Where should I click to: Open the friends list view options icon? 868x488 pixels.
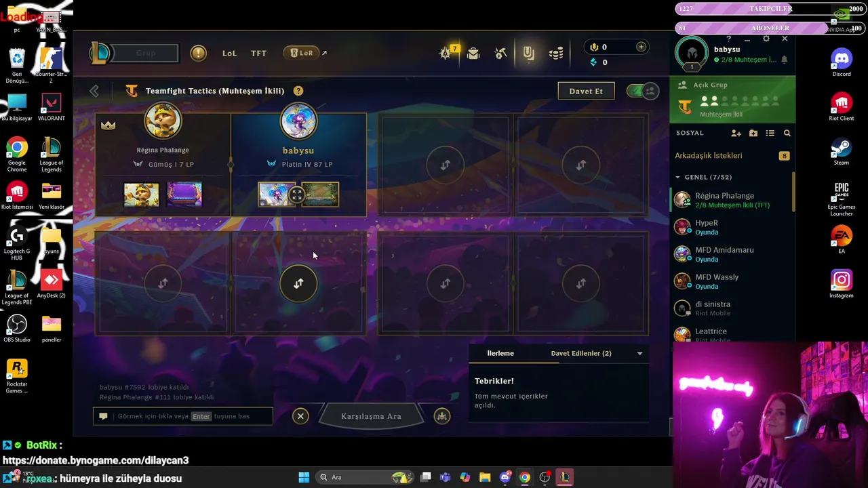click(x=770, y=134)
